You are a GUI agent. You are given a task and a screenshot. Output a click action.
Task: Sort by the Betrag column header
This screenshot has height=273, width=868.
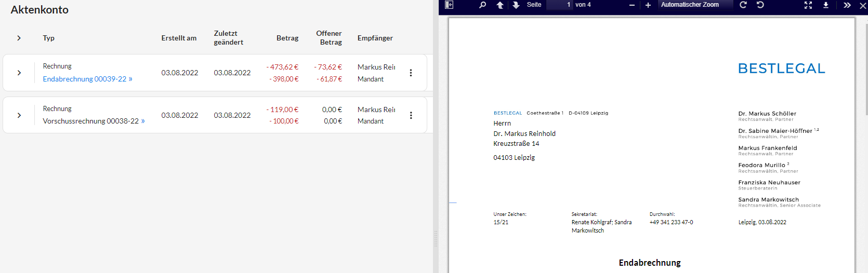[x=287, y=38]
